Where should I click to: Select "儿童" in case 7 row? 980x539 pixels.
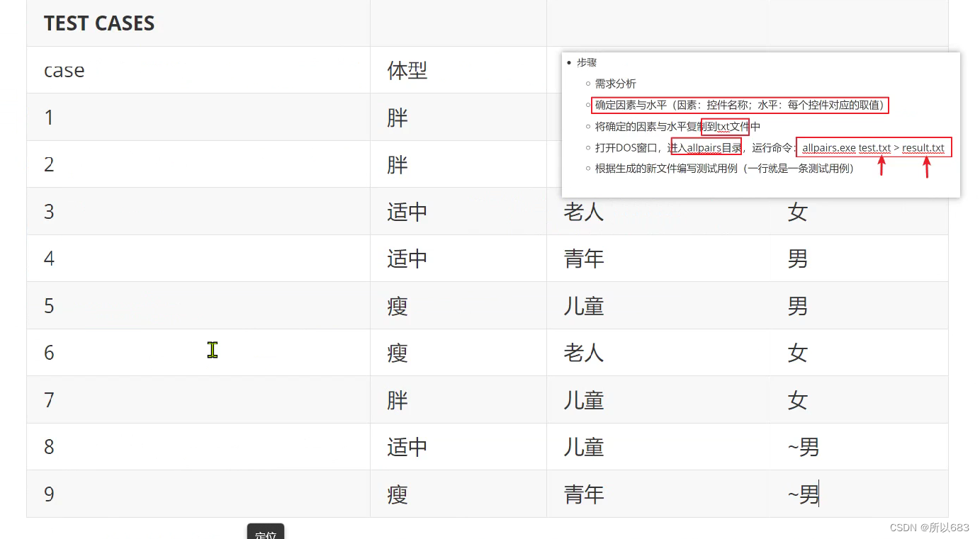pyautogui.click(x=584, y=400)
